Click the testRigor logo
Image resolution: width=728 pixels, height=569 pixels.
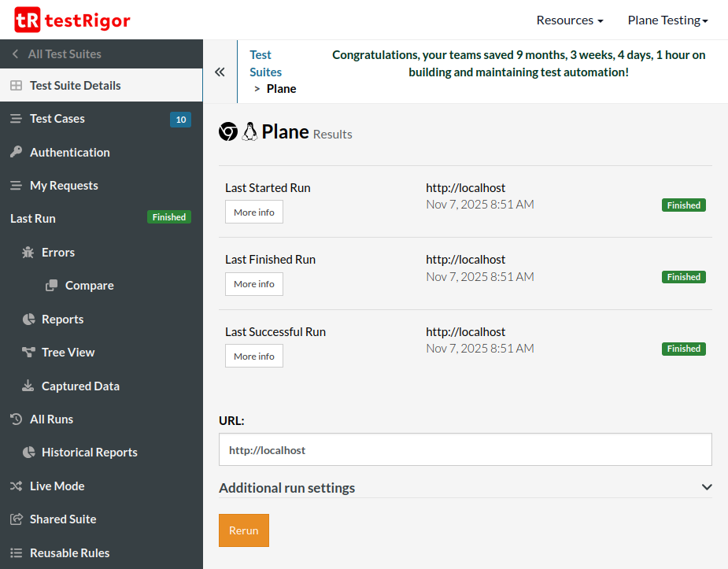[72, 20]
